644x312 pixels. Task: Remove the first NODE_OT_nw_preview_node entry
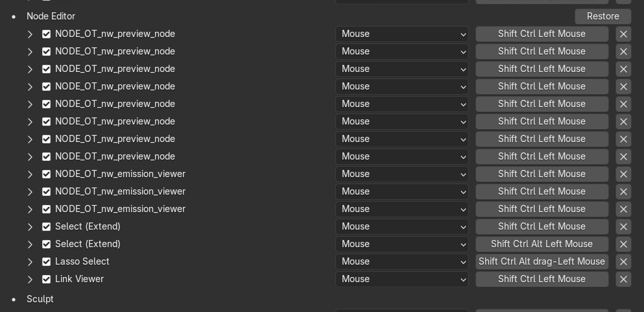[x=623, y=34]
